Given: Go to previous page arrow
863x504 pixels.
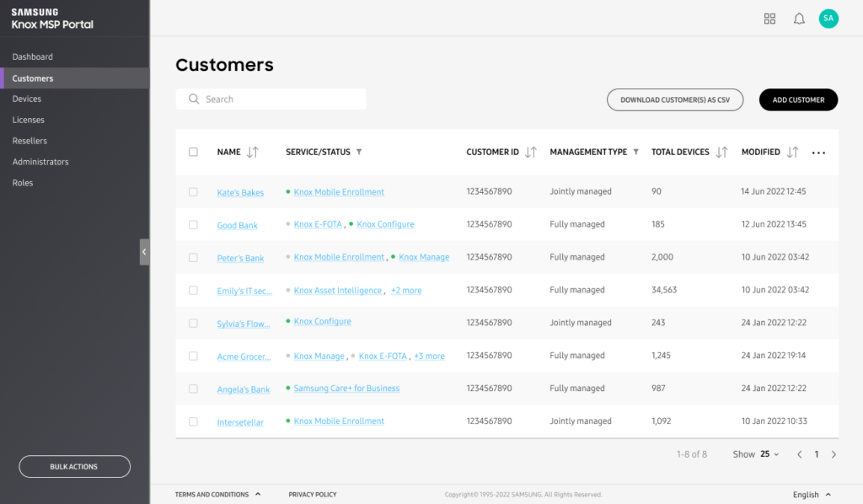Looking at the screenshot, I should coord(799,454).
